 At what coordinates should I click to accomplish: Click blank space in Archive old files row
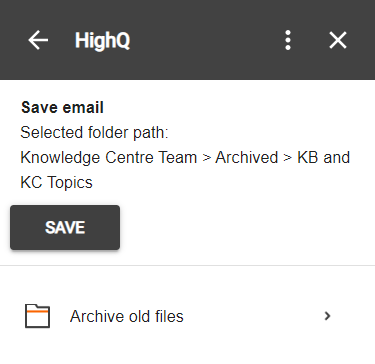click(x=253, y=316)
